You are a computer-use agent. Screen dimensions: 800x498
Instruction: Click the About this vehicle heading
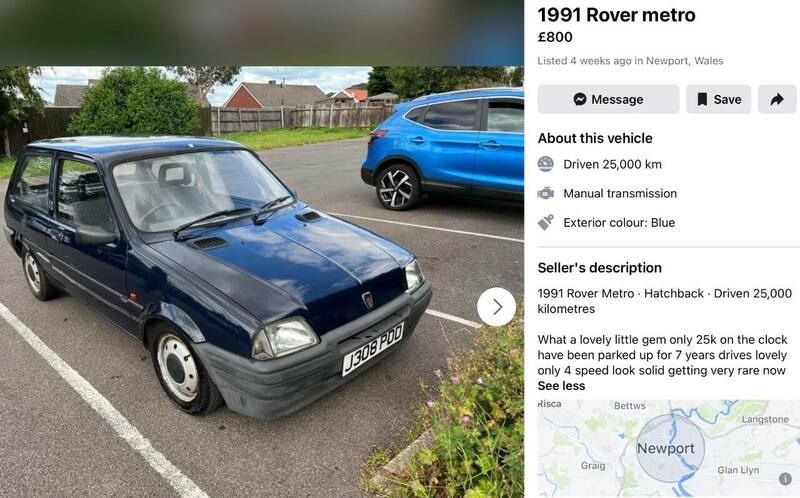pos(595,138)
